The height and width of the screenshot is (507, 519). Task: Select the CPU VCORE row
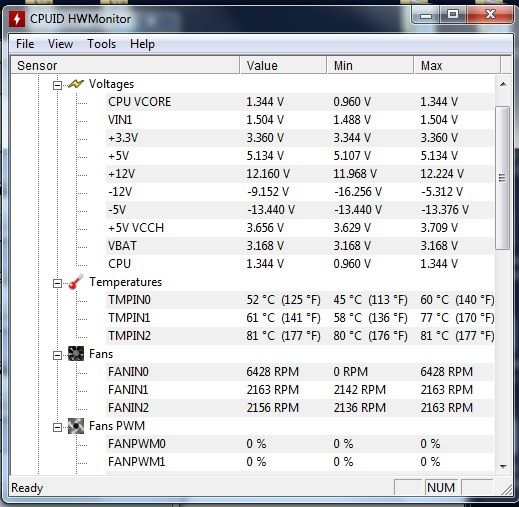[x=300, y=102]
